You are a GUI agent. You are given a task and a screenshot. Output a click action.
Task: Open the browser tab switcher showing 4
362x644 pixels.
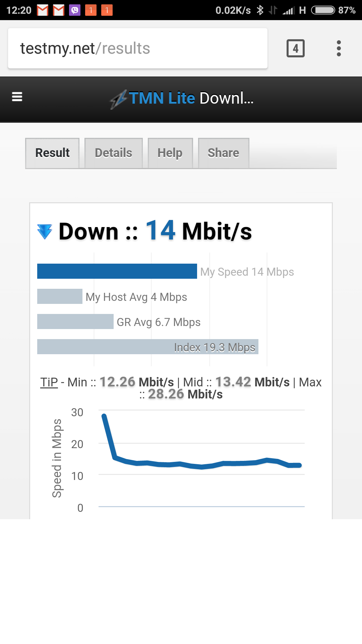(295, 48)
